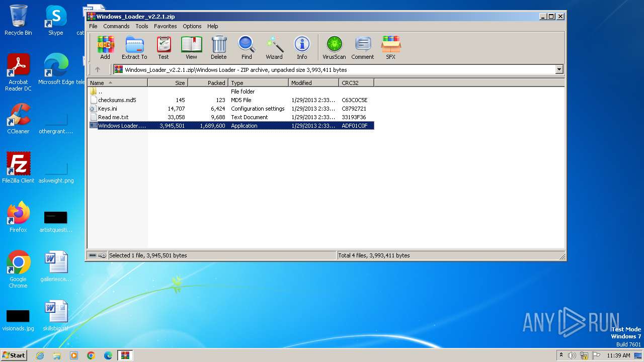Open the media player taskbar icon
Screen dimensions: 644x362
[x=74, y=355]
